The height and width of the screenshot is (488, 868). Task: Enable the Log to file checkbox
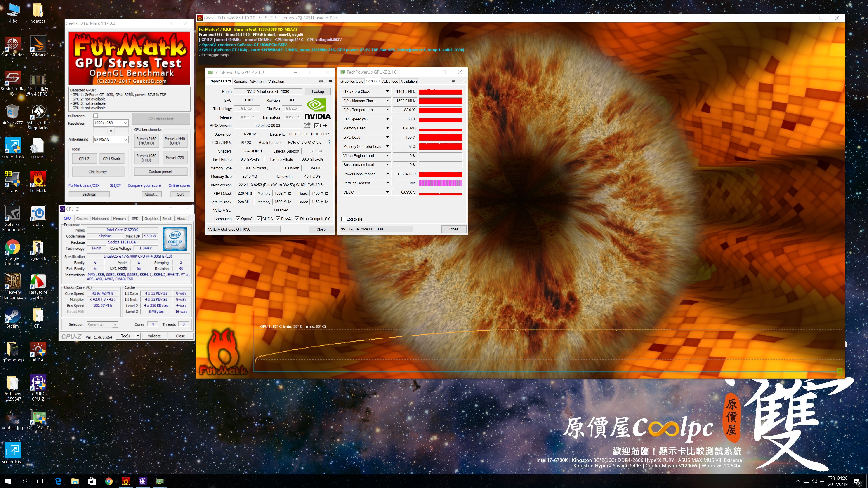click(x=343, y=219)
